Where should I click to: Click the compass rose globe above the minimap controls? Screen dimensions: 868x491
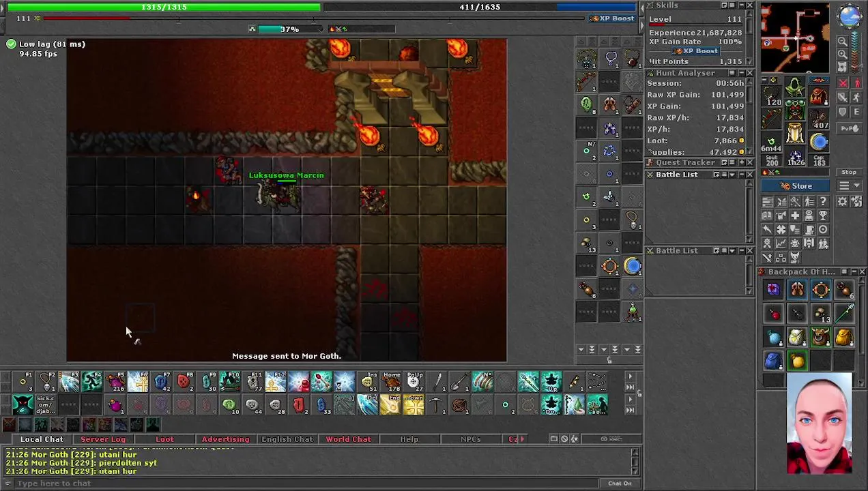(850, 15)
